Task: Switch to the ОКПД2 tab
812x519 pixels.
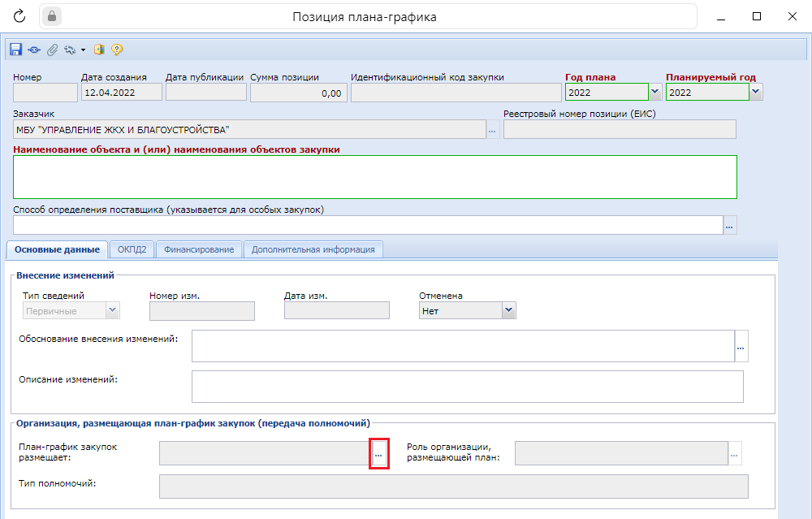Action: [132, 249]
